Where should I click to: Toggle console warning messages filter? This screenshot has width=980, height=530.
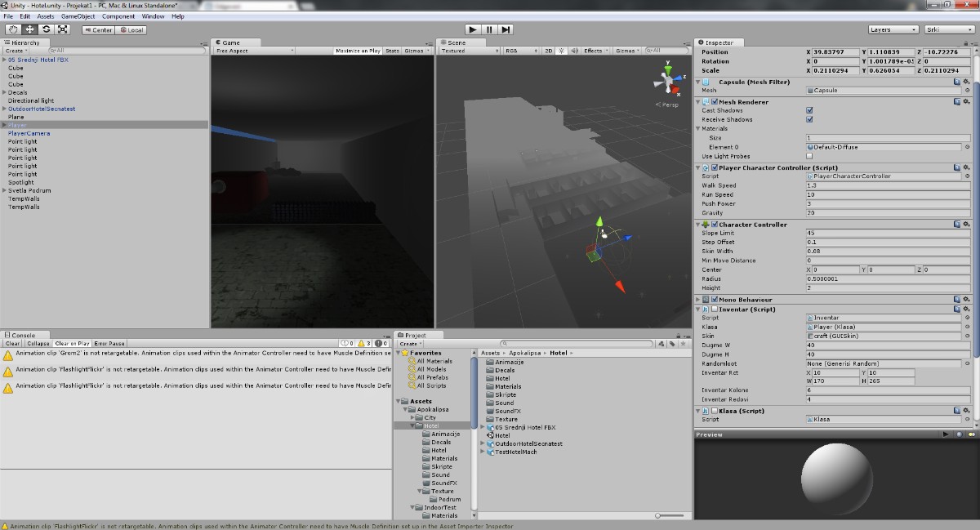tap(365, 344)
